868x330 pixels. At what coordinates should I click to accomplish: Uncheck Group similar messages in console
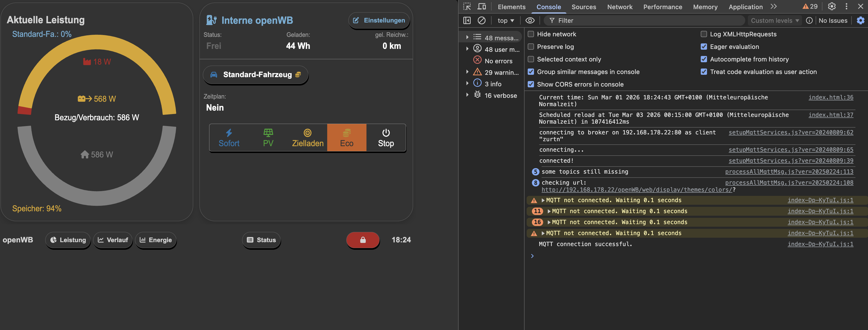point(531,72)
